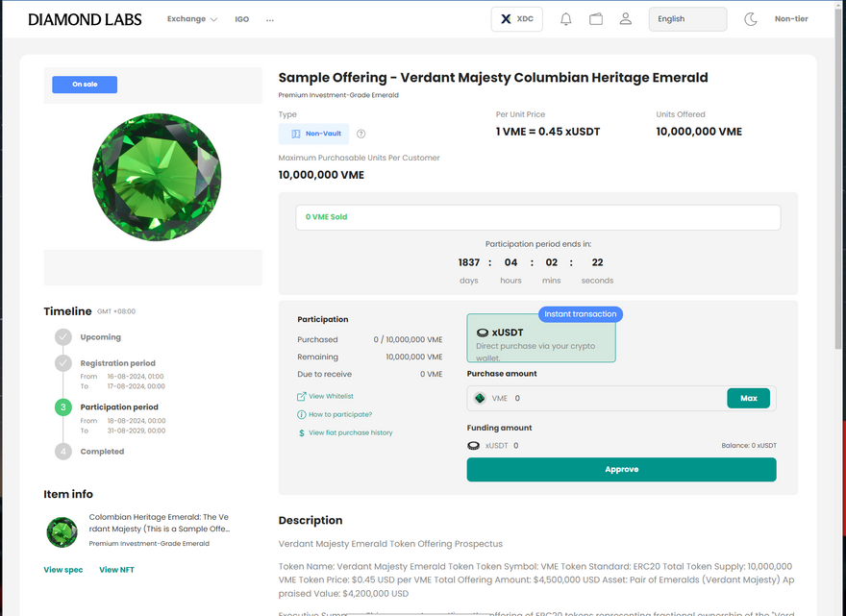Click the VME purchase amount field
Viewport: 846px width, 616px height.
click(x=615, y=398)
